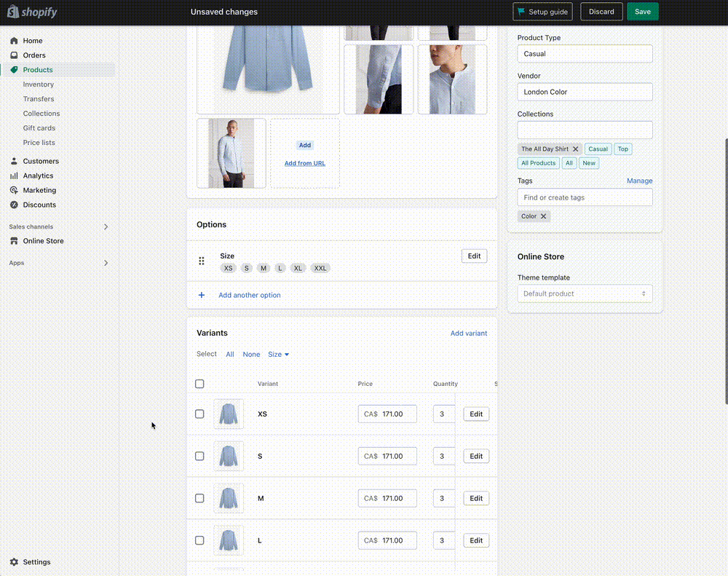Viewport: 728px width, 576px height.
Task: Click the Add variant link
Action: 468,333
